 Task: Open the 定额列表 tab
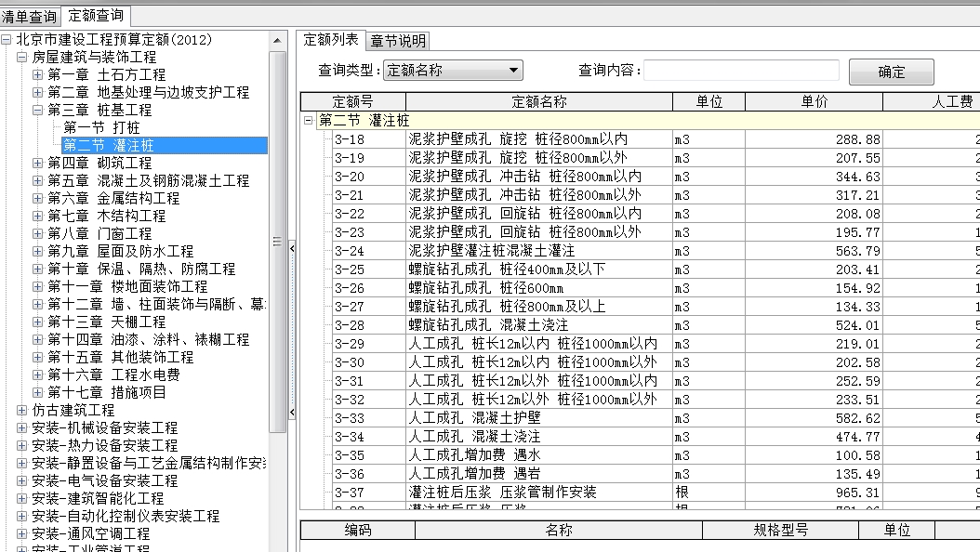331,40
